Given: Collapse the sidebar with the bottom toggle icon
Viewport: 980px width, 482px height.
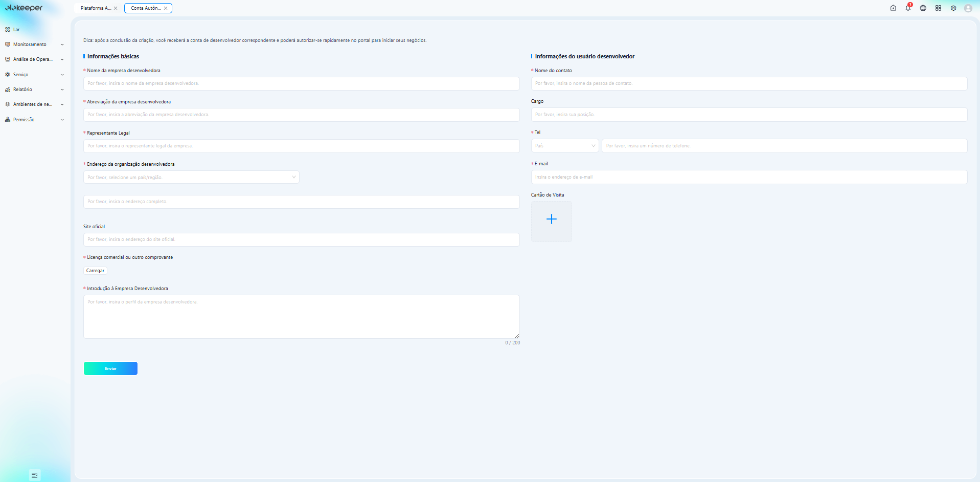Looking at the screenshot, I should coord(34,475).
